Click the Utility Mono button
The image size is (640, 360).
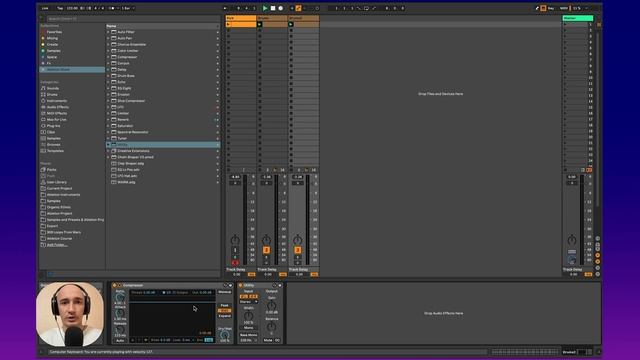coord(249,328)
